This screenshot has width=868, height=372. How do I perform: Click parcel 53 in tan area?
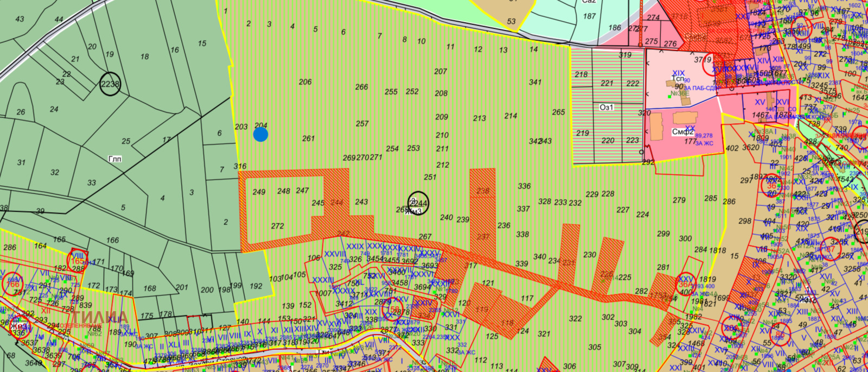[x=512, y=21]
